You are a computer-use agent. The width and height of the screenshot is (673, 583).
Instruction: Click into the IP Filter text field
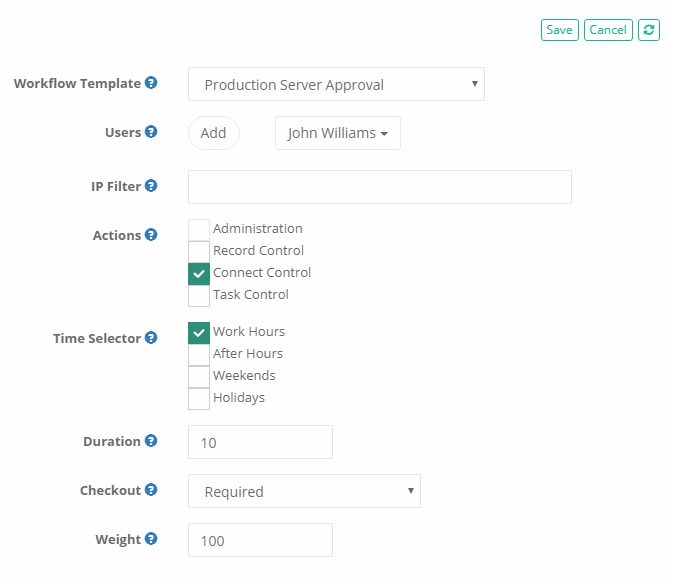pos(379,187)
